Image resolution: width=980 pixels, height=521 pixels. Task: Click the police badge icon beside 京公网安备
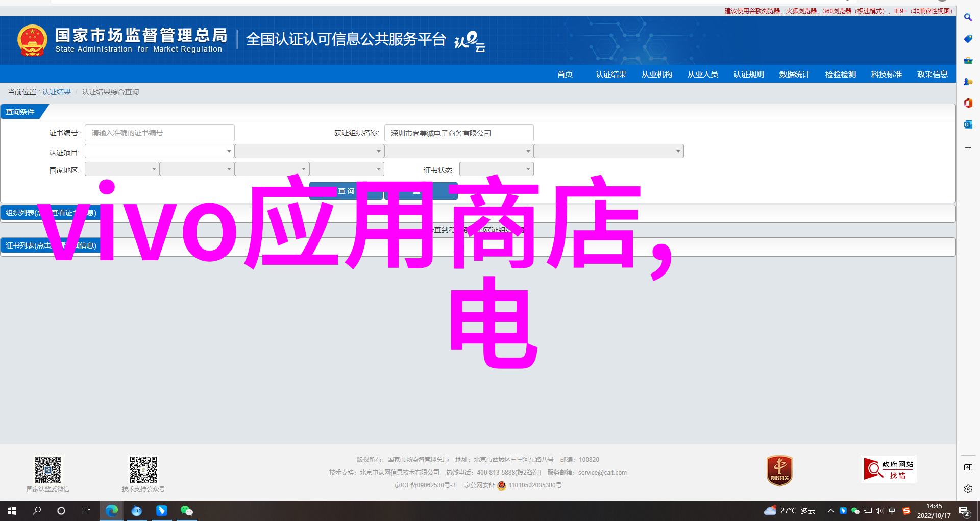pos(502,485)
